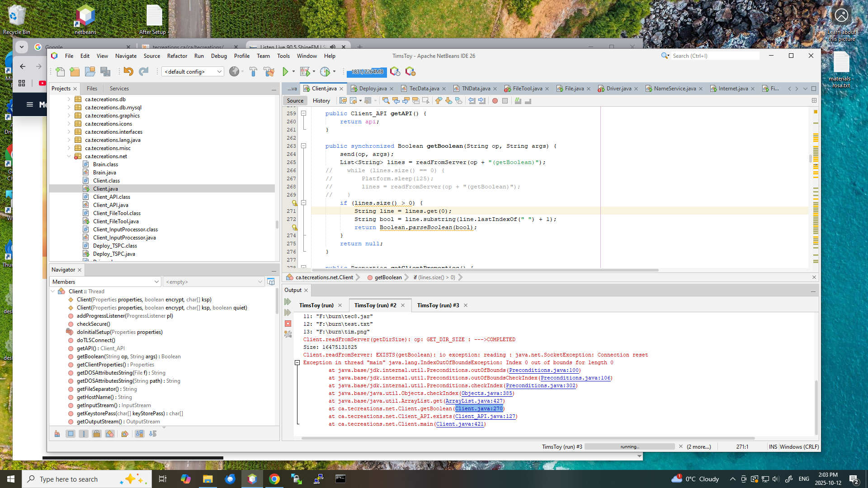
Task: Open the Refactor menu
Action: (x=177, y=56)
